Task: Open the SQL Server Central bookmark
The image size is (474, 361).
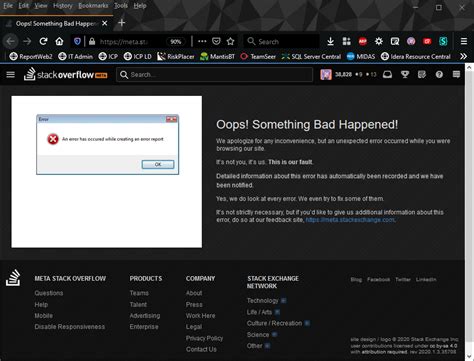Action: [x=311, y=56]
